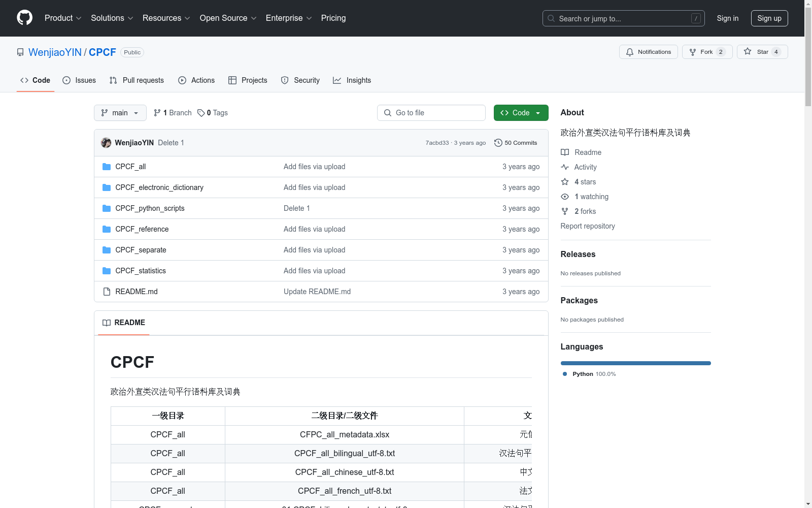The image size is (812, 508).
Task: Click the star count badge 4
Action: (x=776, y=52)
